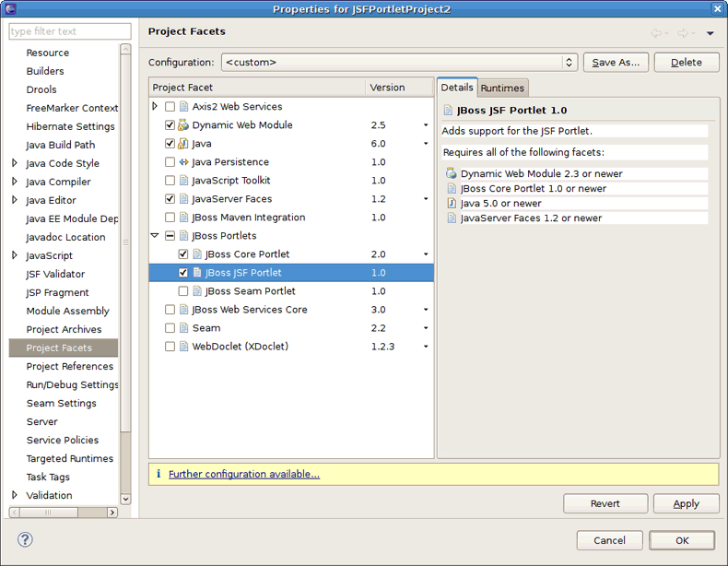Viewport: 728px width, 566px height.
Task: Click the Java facet icon in list
Action: 183,144
